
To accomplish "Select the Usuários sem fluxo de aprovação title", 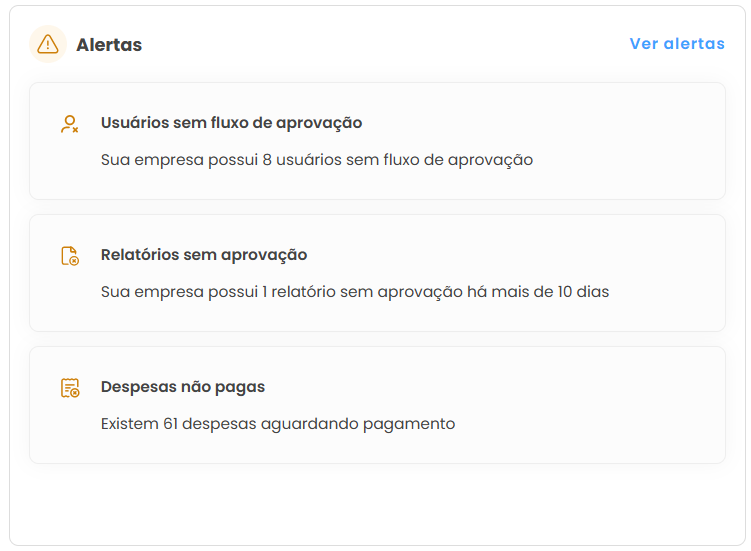I will 231,123.
